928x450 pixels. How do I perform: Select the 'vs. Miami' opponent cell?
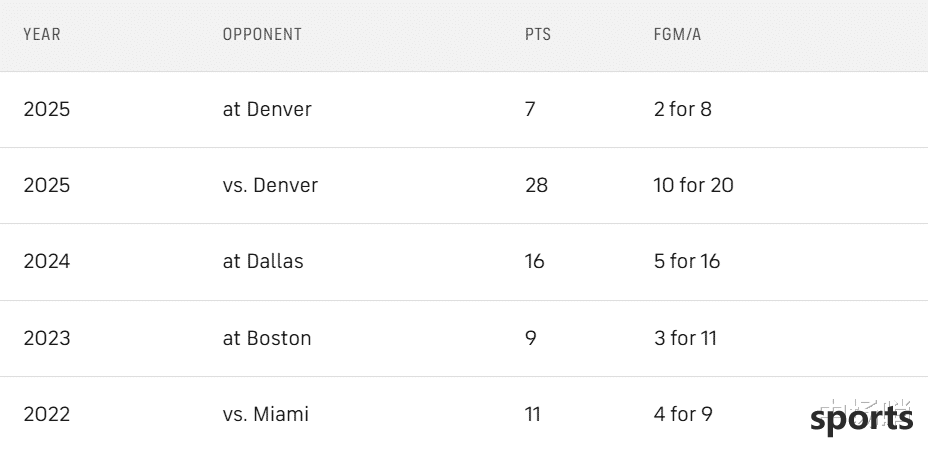click(266, 414)
